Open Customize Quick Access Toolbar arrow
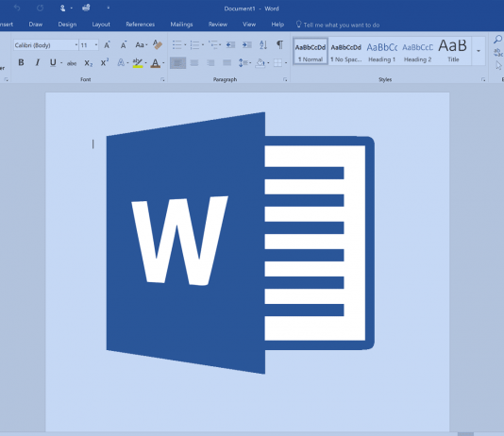 tap(109, 8)
